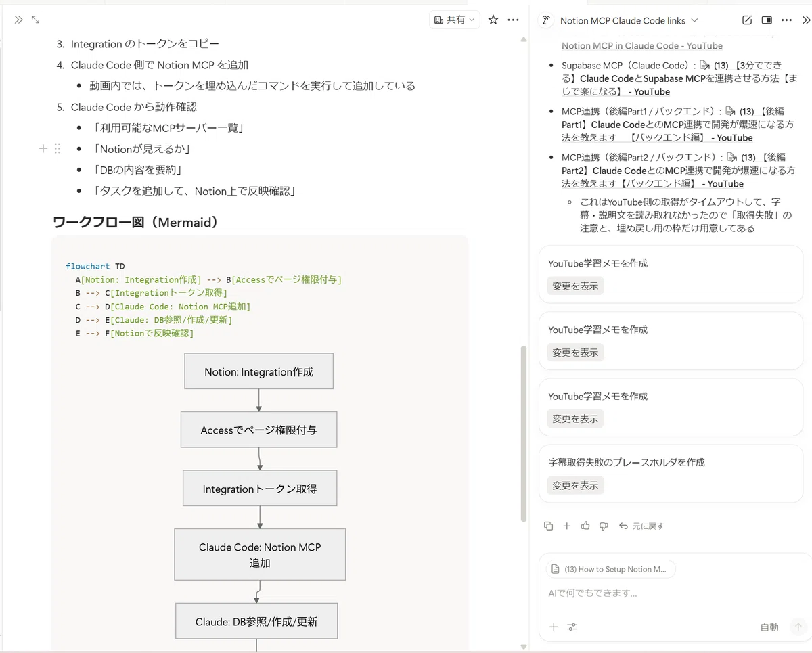Image resolution: width=812 pixels, height=653 pixels.
Task: Click page link icon before Supabase video title
Action: point(704,65)
